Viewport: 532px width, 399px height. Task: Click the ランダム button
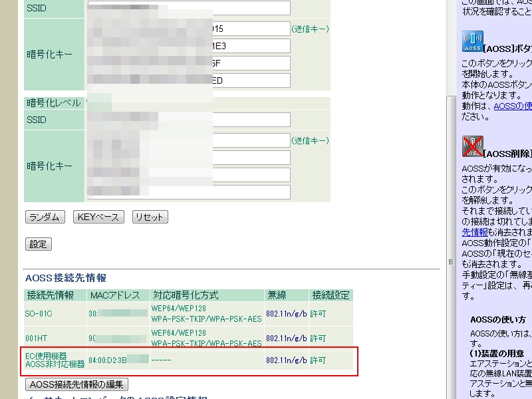click(45, 217)
